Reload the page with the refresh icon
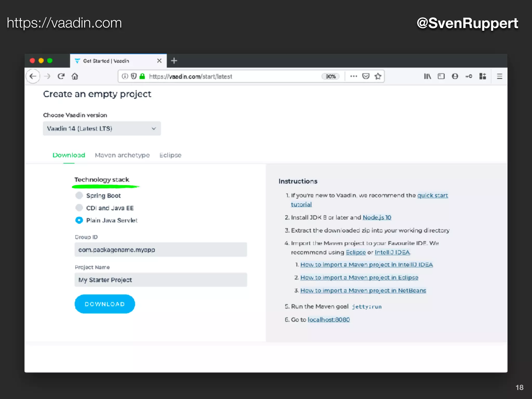Image resolution: width=532 pixels, height=399 pixels. 61,76
